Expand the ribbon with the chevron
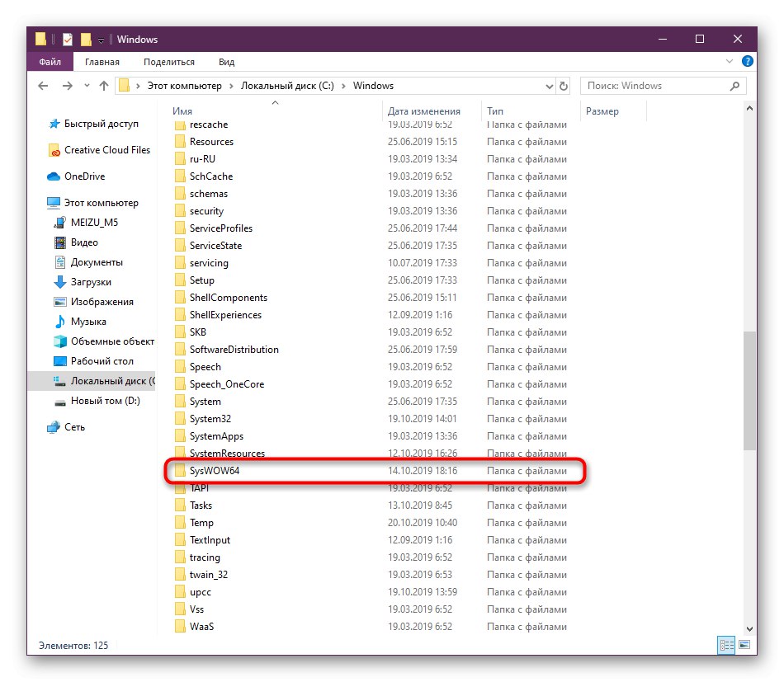The height and width of the screenshot is (682, 784). click(x=729, y=62)
